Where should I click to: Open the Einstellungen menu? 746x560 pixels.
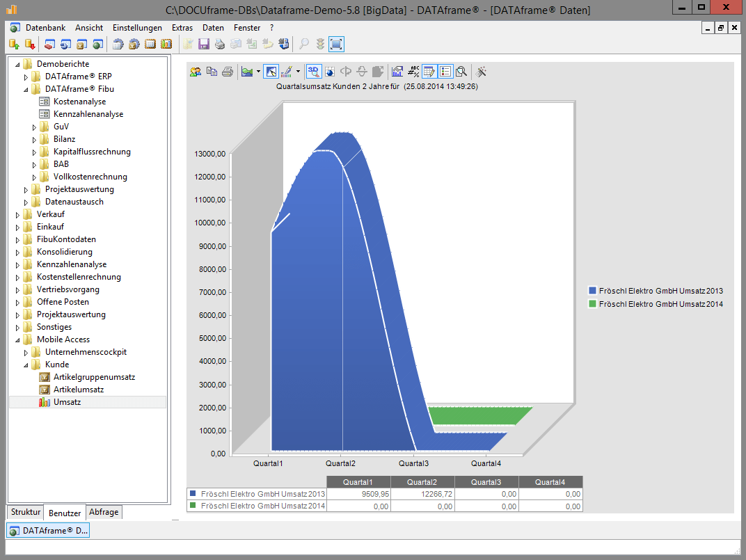137,28
